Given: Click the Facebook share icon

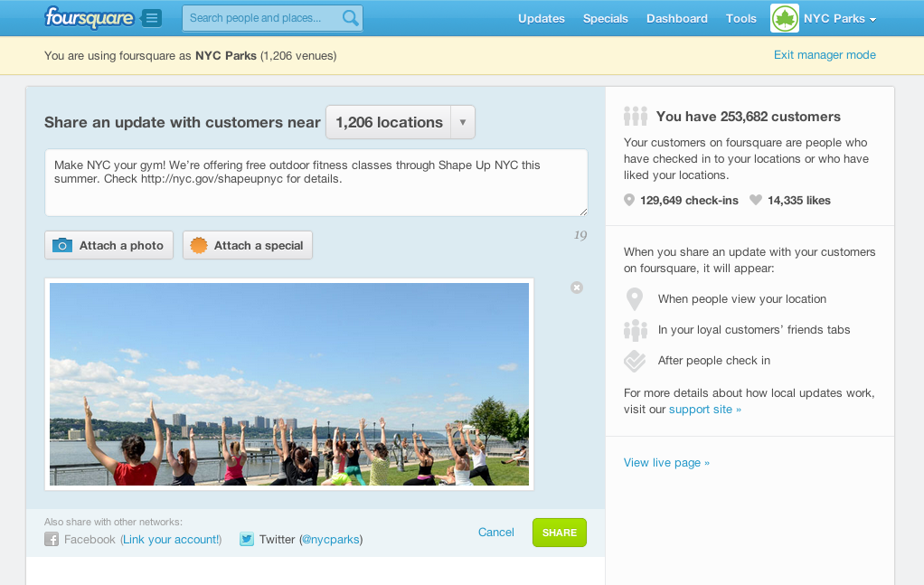Looking at the screenshot, I should tap(52, 539).
